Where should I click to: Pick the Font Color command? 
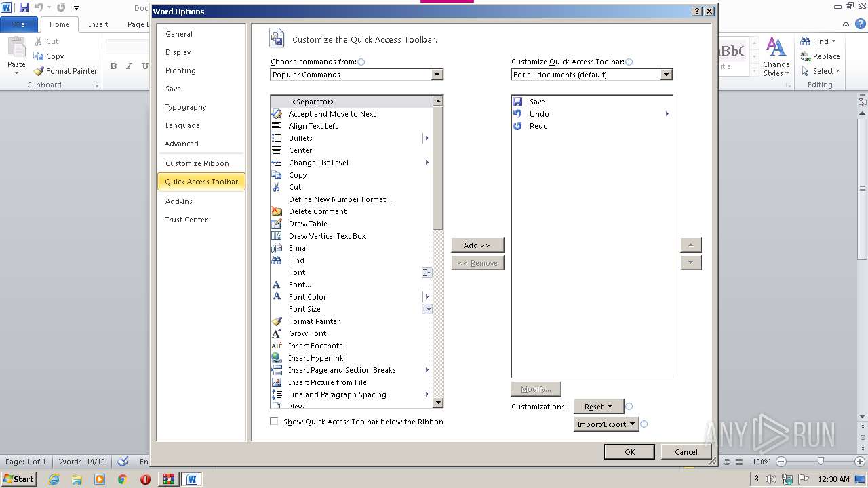[351, 297]
